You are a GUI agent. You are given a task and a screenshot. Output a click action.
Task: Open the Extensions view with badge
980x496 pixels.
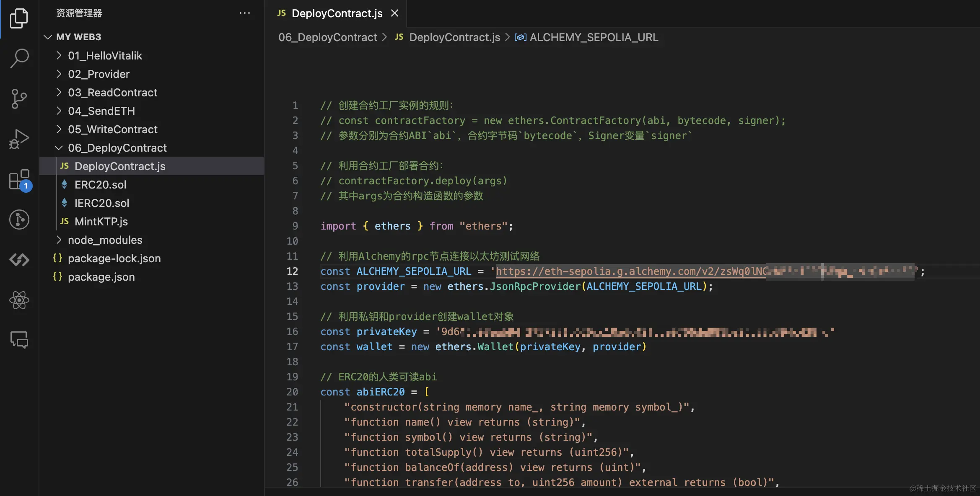pos(19,180)
